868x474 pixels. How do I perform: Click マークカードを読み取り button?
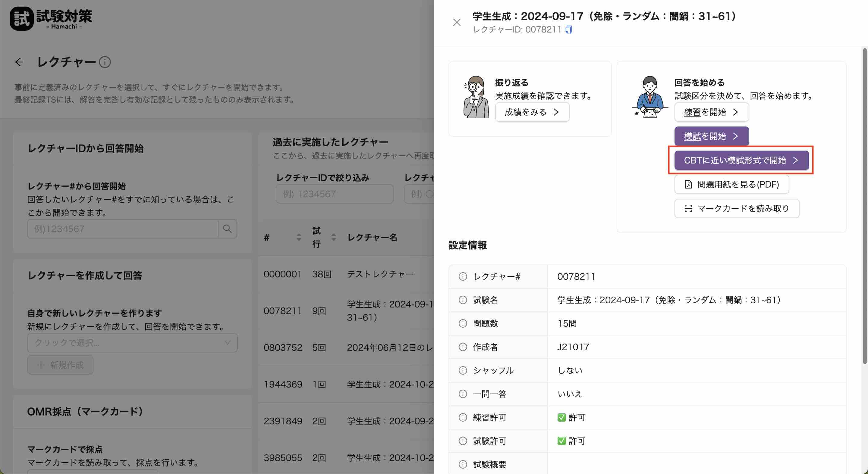point(737,208)
